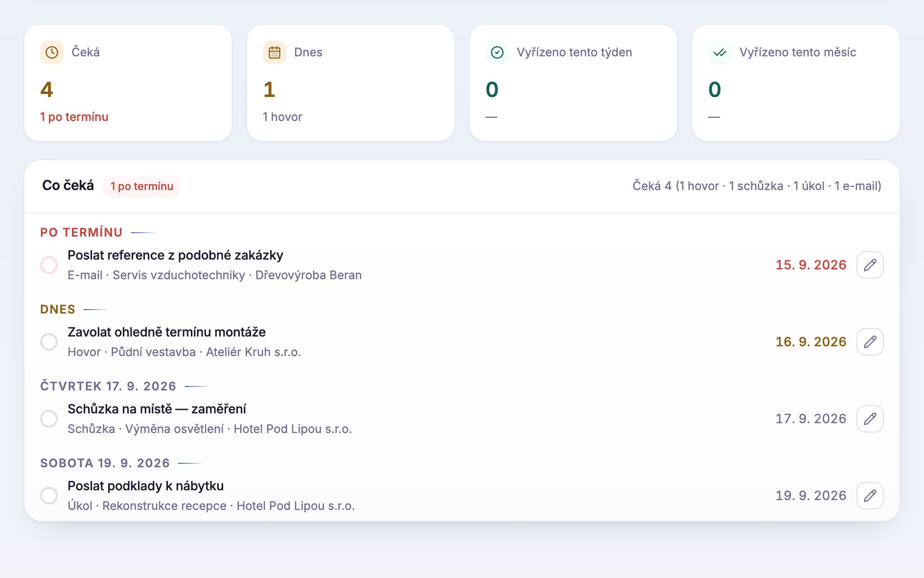Click the DNES section header
This screenshot has height=578, width=924.
pyautogui.click(x=58, y=310)
